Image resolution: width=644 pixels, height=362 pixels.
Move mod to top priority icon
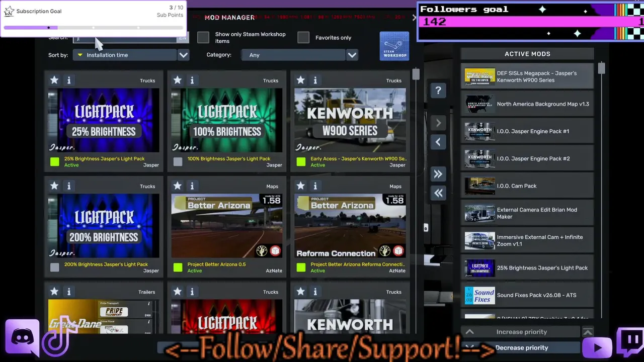588,332
